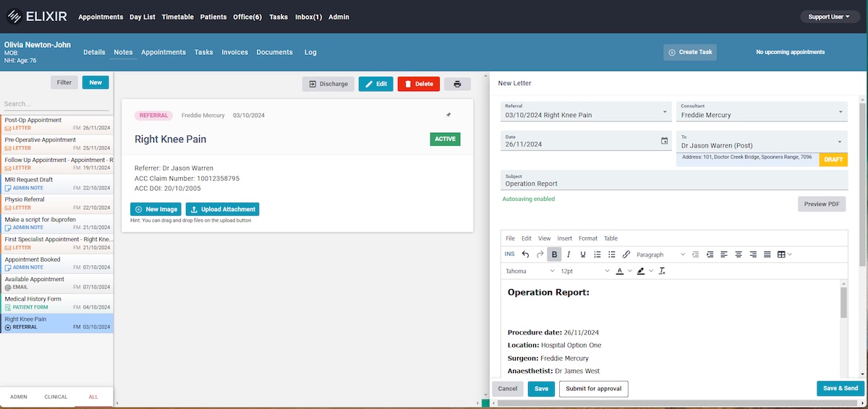Open the Insert menu in editor
Image resolution: width=868 pixels, height=409 pixels.
tap(564, 238)
